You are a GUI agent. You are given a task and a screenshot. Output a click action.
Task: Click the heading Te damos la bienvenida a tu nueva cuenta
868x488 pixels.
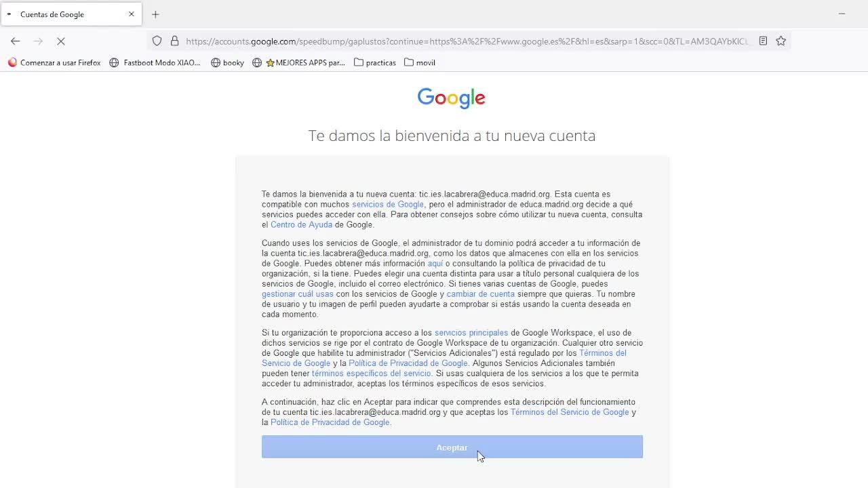click(x=452, y=136)
